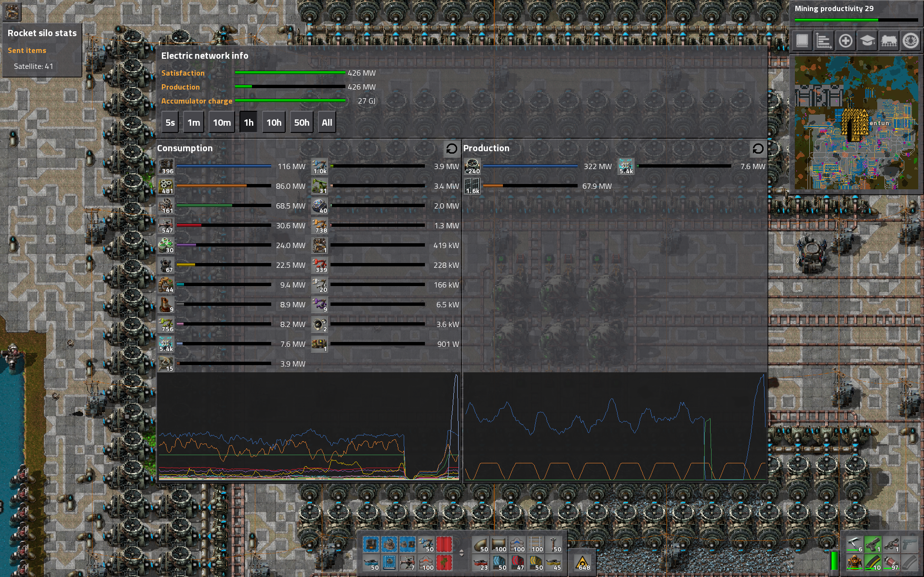Click the Production graph area
Image resolution: width=924 pixels, height=577 pixels.
tap(615, 427)
